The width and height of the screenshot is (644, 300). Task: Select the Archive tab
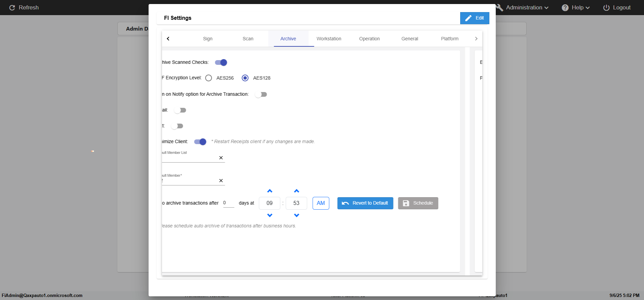288,39
